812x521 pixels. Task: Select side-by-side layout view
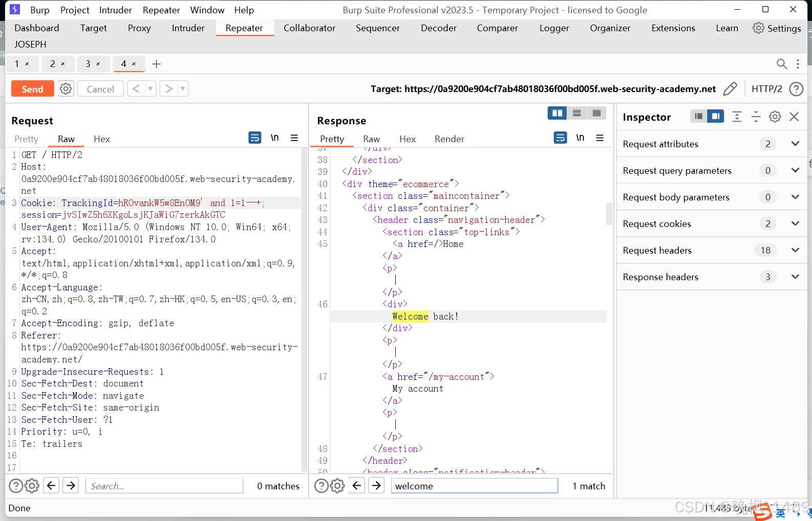(x=557, y=113)
